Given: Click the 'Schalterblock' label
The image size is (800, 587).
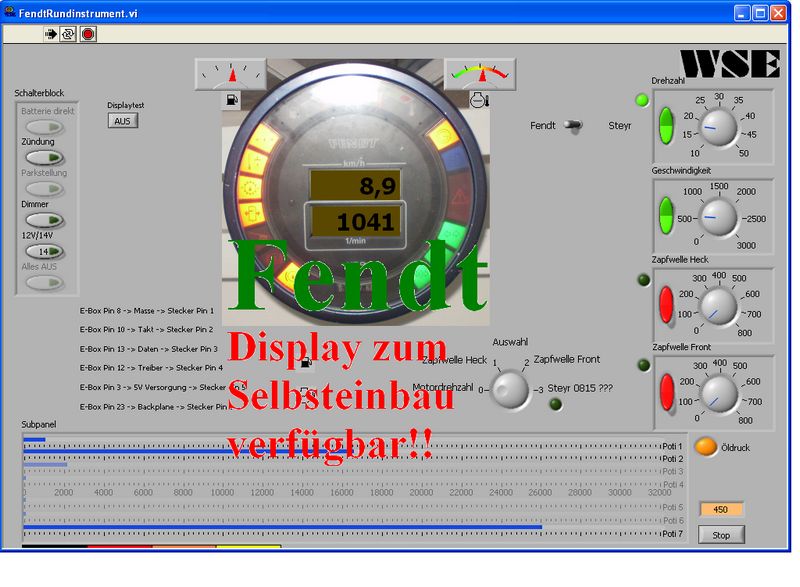Looking at the screenshot, I should click(x=39, y=93).
